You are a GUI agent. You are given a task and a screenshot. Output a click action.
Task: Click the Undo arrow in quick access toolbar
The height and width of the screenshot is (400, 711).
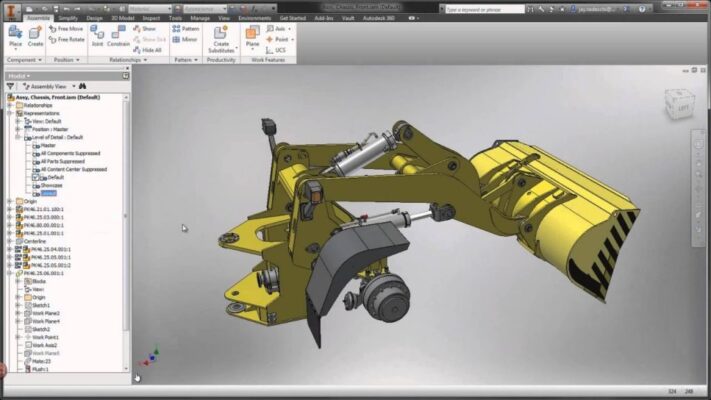(67, 9)
